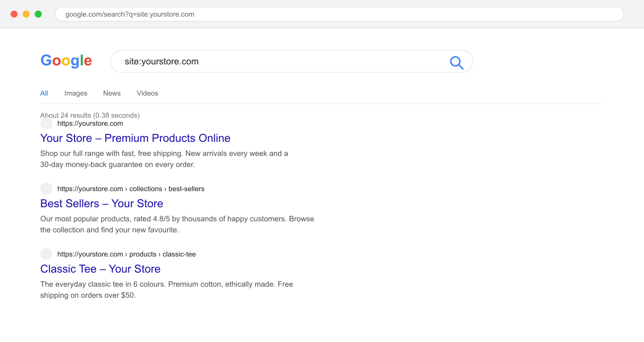Open 'Best Sellers – Your Store' result

[x=102, y=203]
